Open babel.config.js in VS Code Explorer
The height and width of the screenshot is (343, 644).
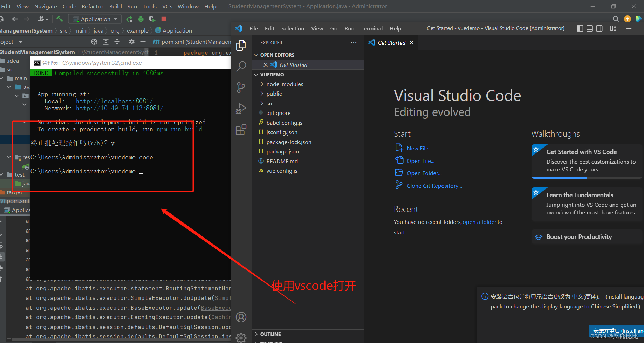click(284, 123)
